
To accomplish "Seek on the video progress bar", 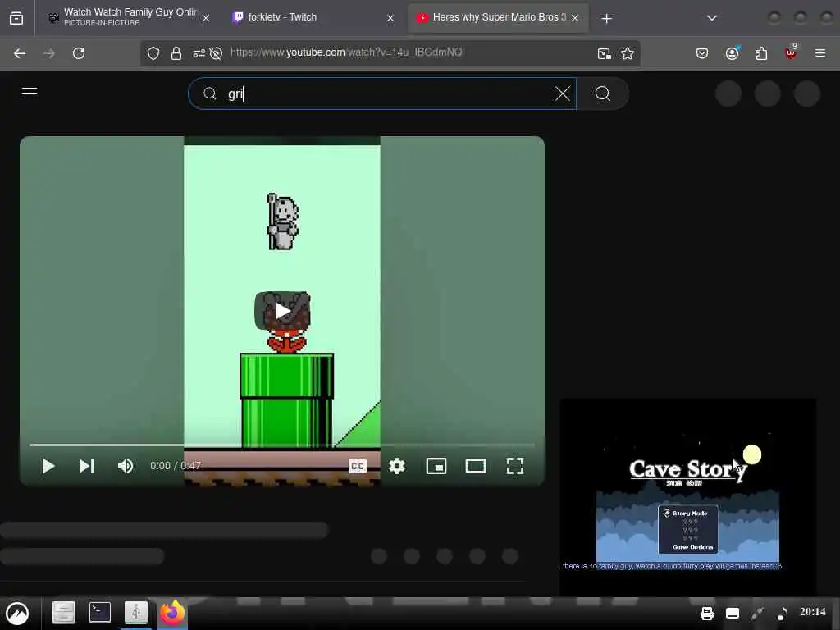I will 282,445.
